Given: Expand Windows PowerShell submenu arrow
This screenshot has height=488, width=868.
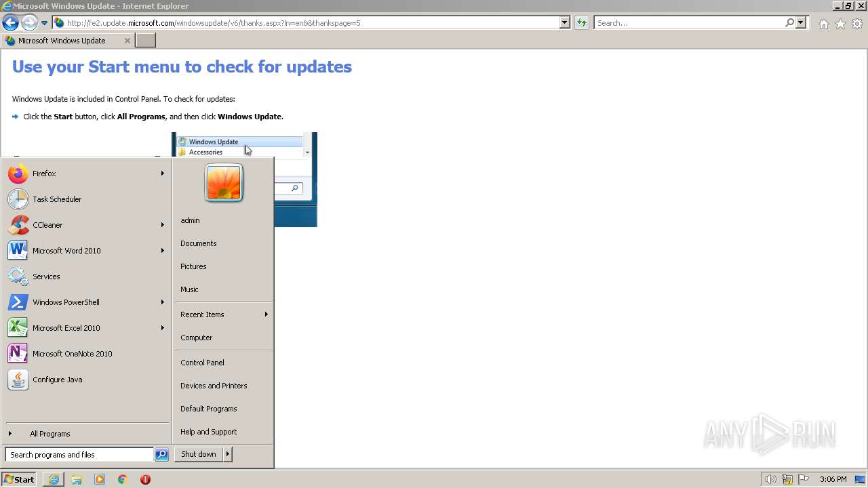Looking at the screenshot, I should click(x=163, y=302).
